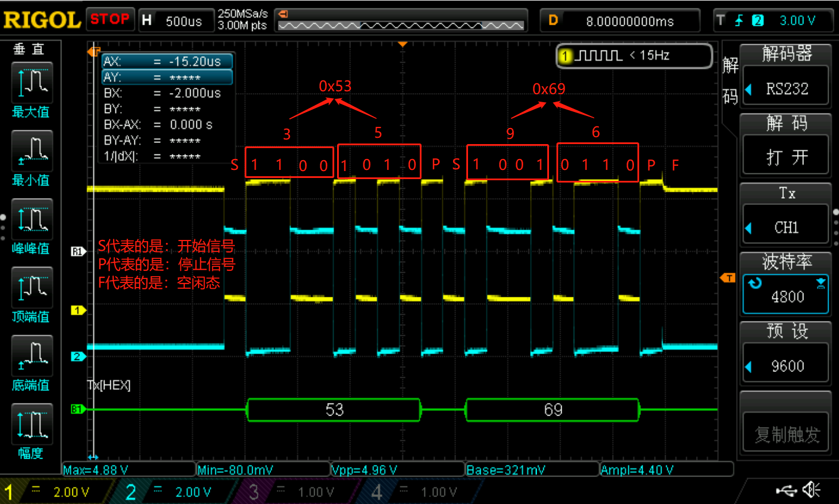Click the decoded 53 hex packet
The width and height of the screenshot is (839, 504).
(x=334, y=410)
